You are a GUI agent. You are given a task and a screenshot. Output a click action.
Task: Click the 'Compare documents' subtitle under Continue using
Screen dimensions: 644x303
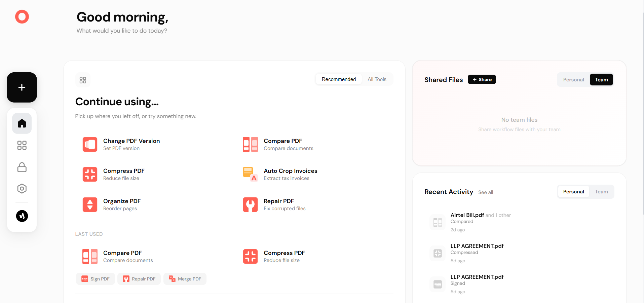[289, 148]
